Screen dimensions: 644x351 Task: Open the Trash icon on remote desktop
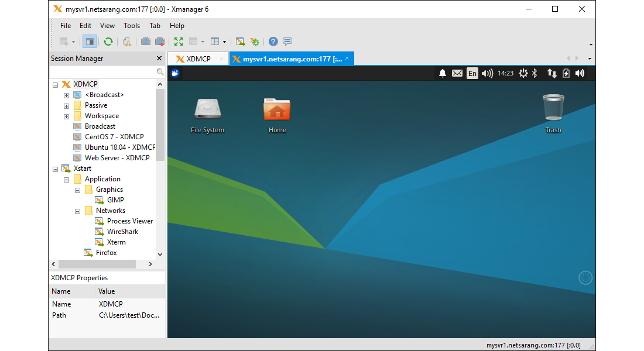(553, 109)
